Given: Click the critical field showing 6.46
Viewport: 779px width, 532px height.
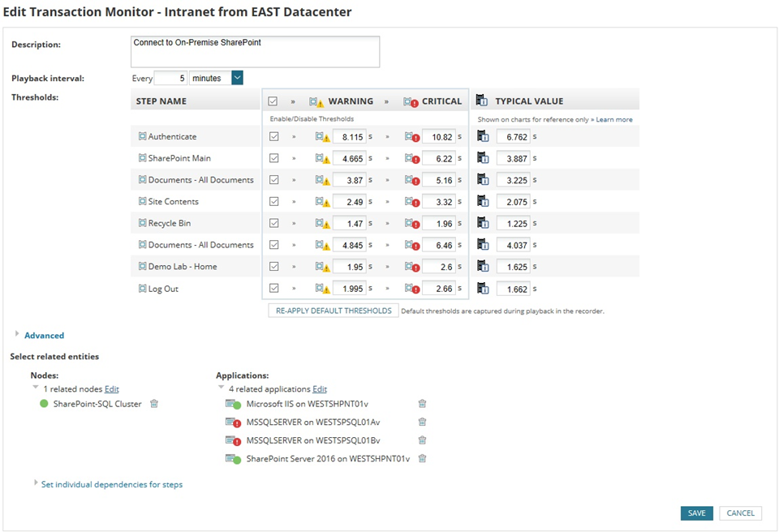Looking at the screenshot, I should coord(439,245).
